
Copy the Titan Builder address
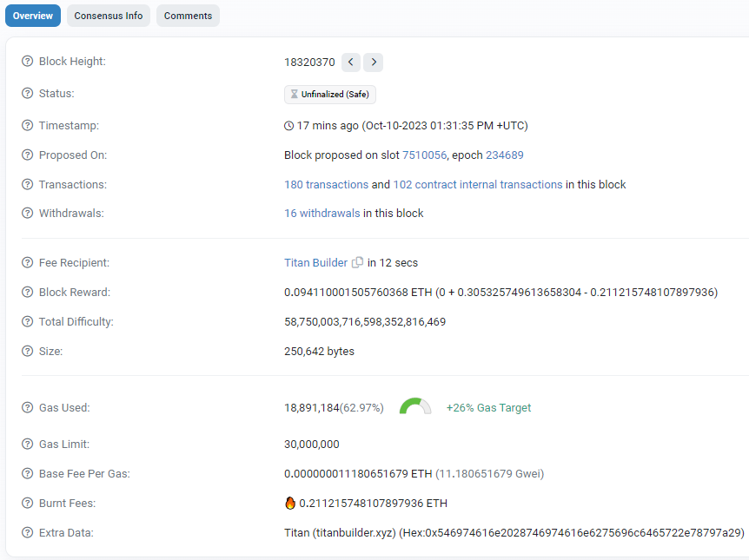pos(357,262)
